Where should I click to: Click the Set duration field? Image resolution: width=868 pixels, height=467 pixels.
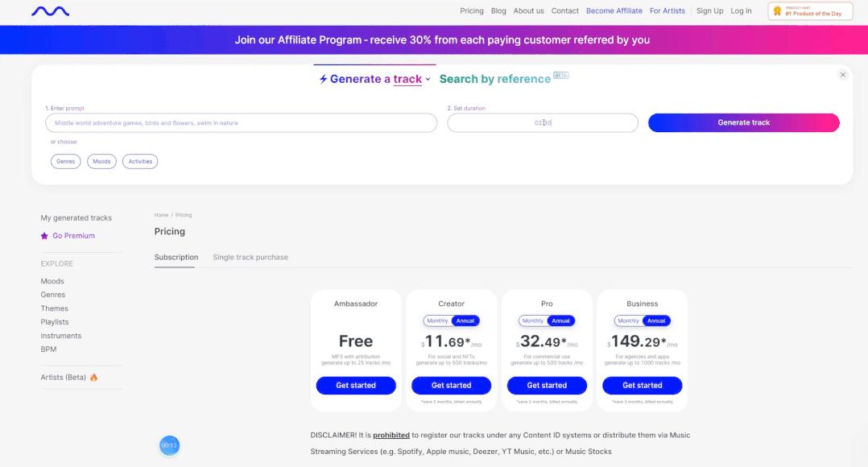click(543, 123)
